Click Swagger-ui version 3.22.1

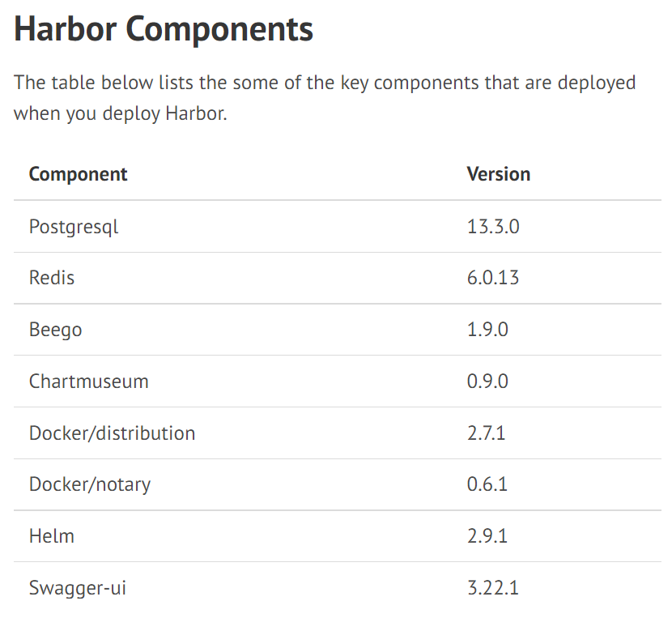coord(493,588)
